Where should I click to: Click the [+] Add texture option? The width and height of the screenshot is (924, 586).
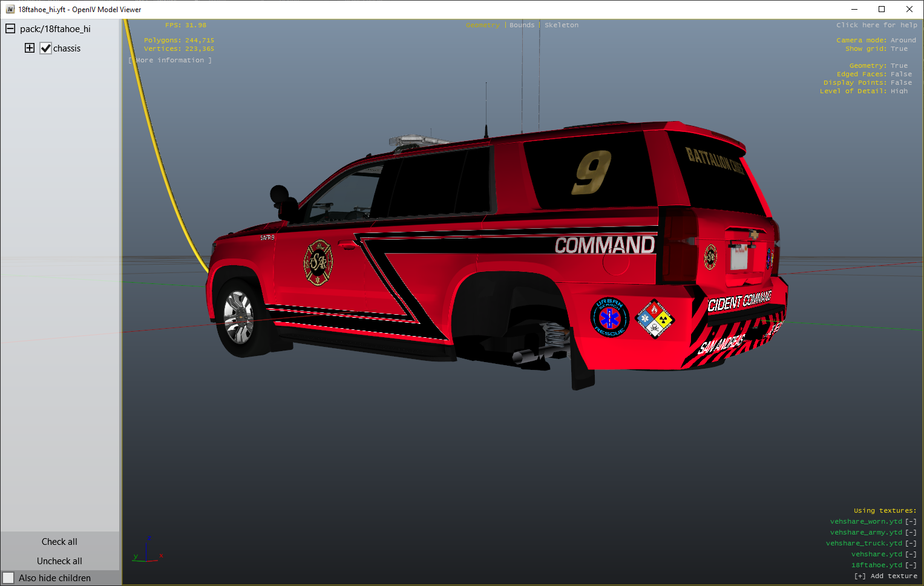click(885, 576)
